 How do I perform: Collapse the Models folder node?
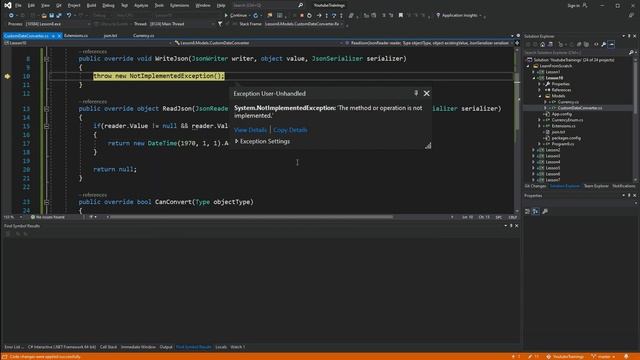[x=540, y=96]
